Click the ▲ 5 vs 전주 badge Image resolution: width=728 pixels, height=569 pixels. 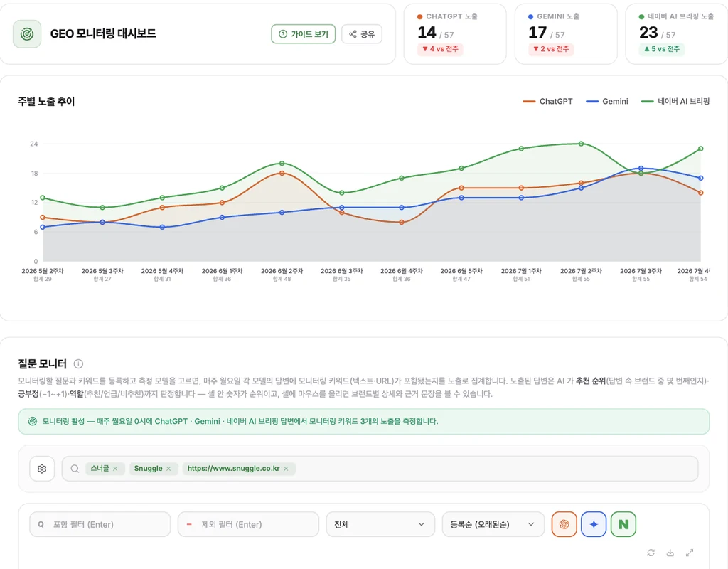[x=662, y=49]
